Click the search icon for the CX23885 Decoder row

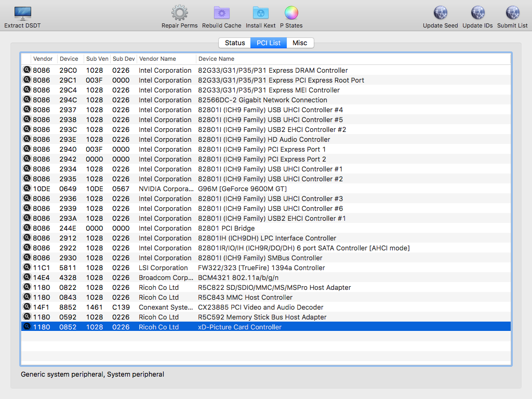tap(27, 307)
